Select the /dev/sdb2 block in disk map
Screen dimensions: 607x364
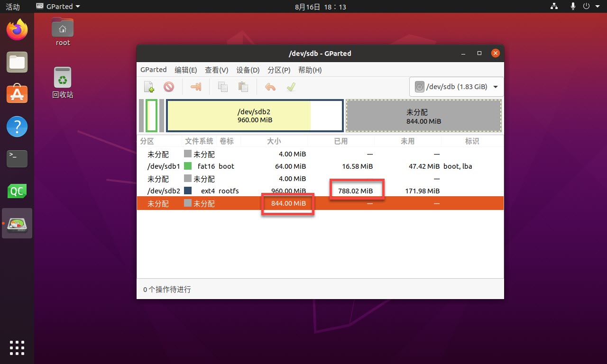(x=255, y=116)
